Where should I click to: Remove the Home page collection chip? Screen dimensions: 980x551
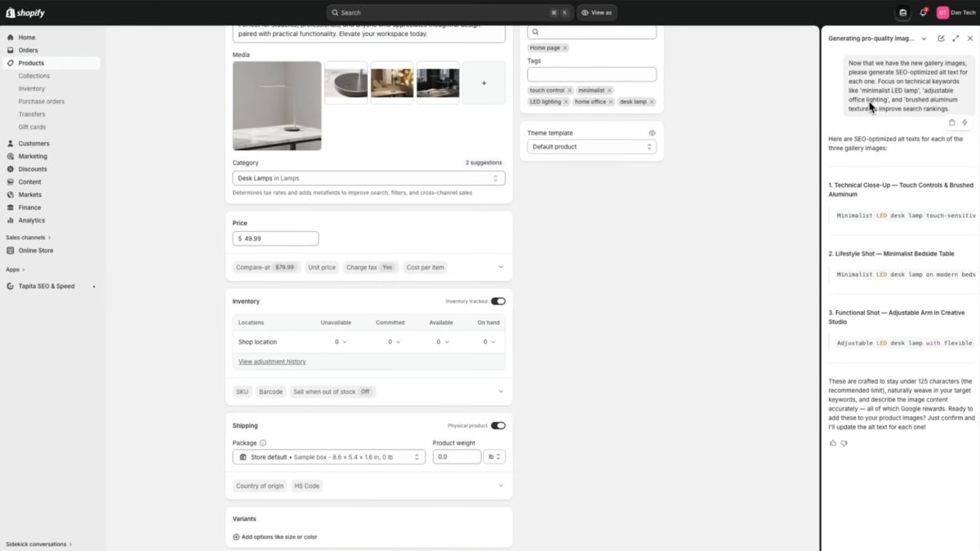click(x=565, y=48)
